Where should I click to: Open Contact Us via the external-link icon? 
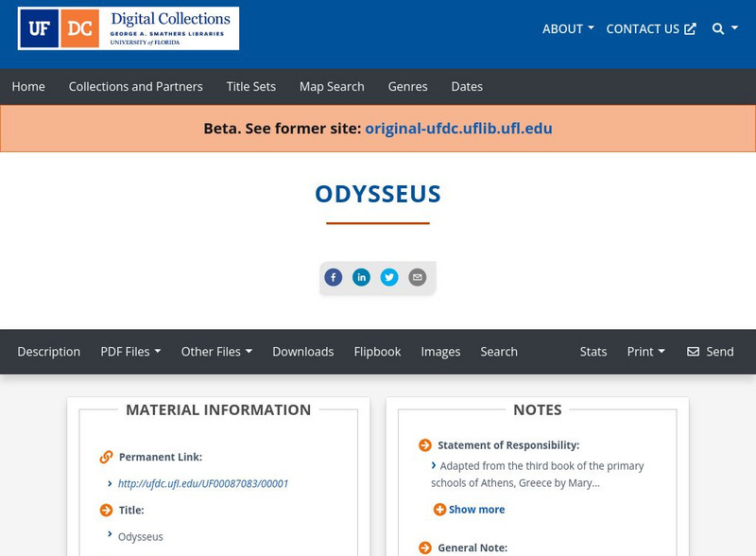(690, 28)
